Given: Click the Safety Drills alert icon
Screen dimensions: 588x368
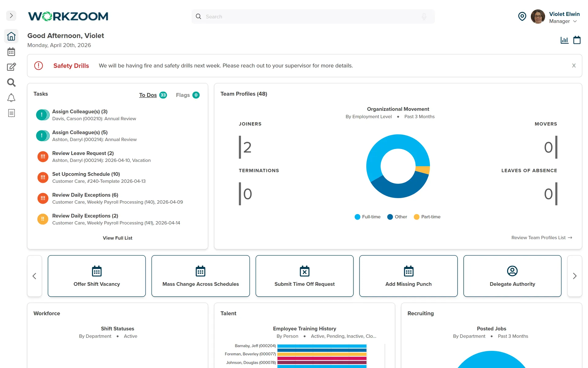Looking at the screenshot, I should coord(39,66).
